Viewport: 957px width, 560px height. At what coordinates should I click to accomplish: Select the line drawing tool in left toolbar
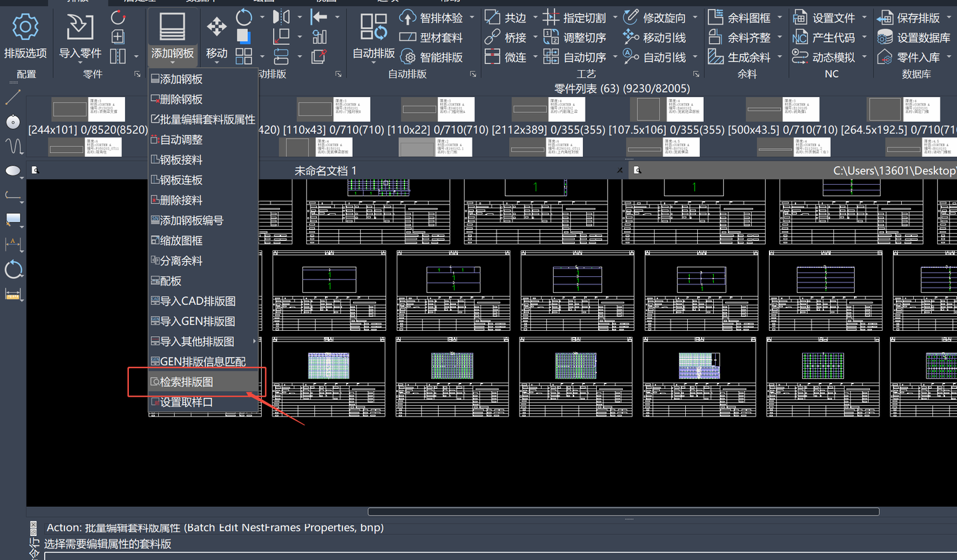[x=13, y=97]
